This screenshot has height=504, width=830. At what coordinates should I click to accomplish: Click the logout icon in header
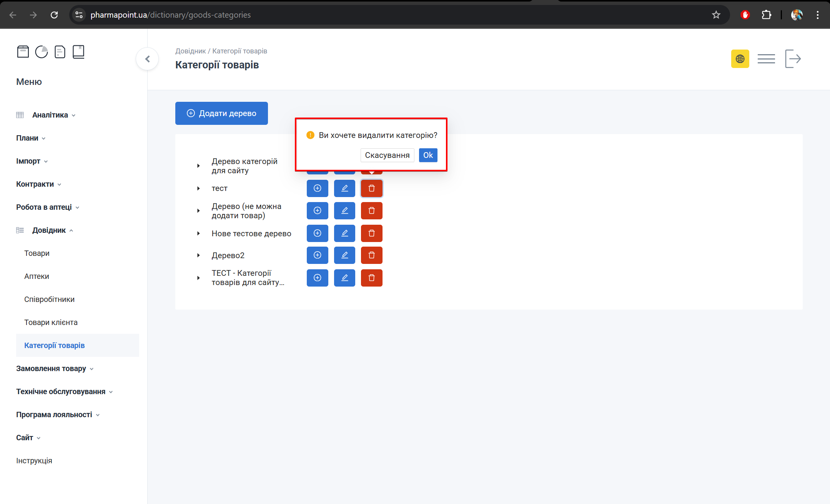pyautogui.click(x=793, y=59)
